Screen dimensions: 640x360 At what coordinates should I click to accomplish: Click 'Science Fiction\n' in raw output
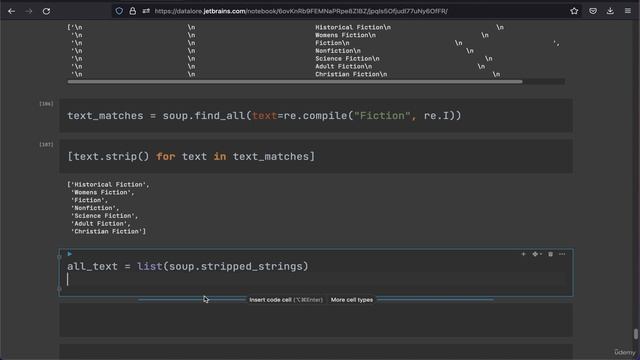point(347,58)
